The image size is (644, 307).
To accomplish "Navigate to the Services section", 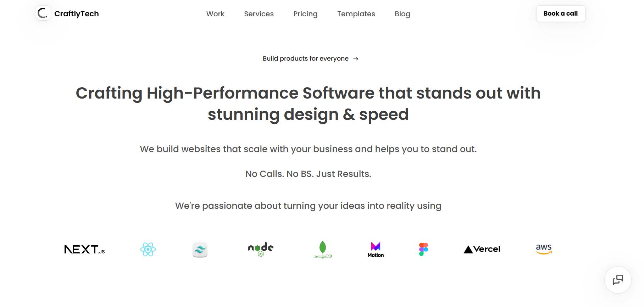I will click(259, 14).
